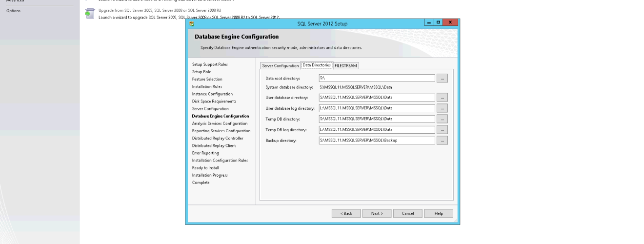Viewport: 644px width, 244px height.
Task: Select the Setup Support Rules step
Action: [x=210, y=64]
